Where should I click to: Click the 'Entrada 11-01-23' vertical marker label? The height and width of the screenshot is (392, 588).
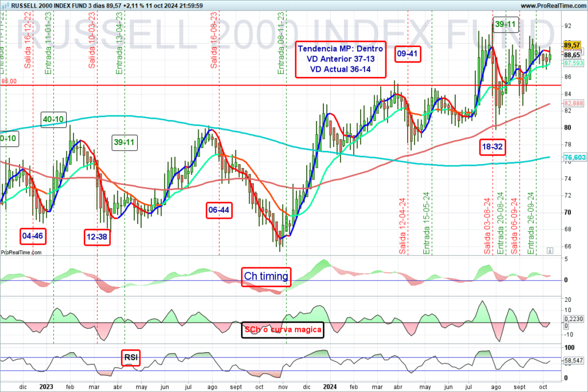[48, 43]
